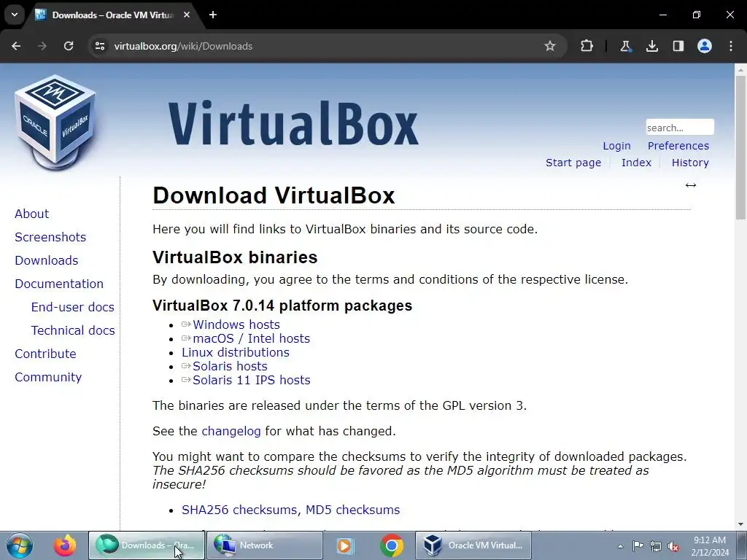Click the scrollbar up arrow

740,69
